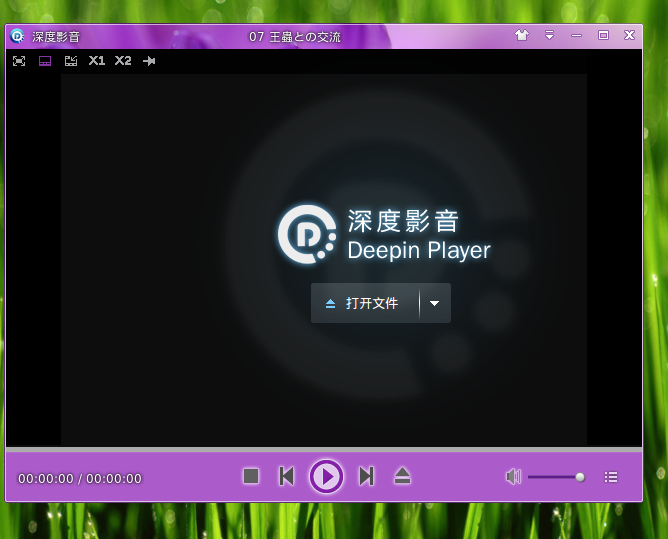This screenshot has height=539, width=668.
Task: Skip to the previous track
Action: [287, 476]
